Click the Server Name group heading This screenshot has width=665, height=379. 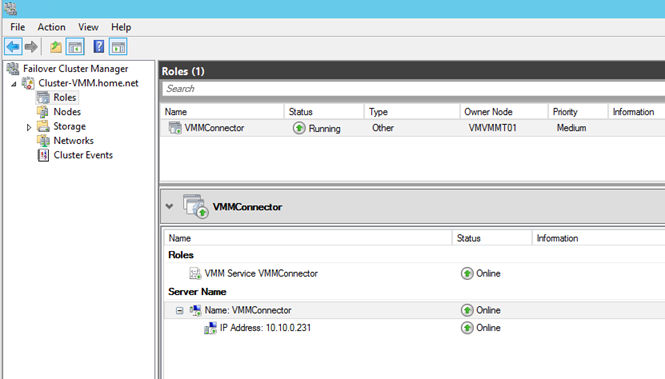click(x=197, y=292)
